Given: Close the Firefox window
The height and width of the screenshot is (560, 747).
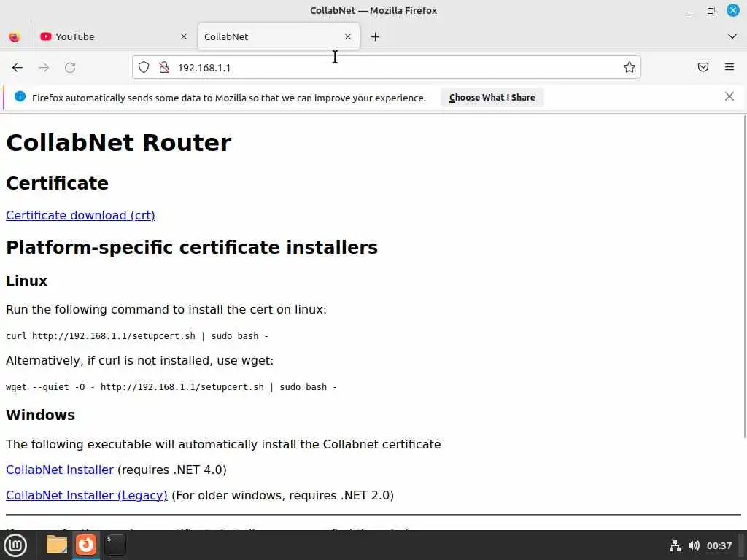Looking at the screenshot, I should 732,10.
